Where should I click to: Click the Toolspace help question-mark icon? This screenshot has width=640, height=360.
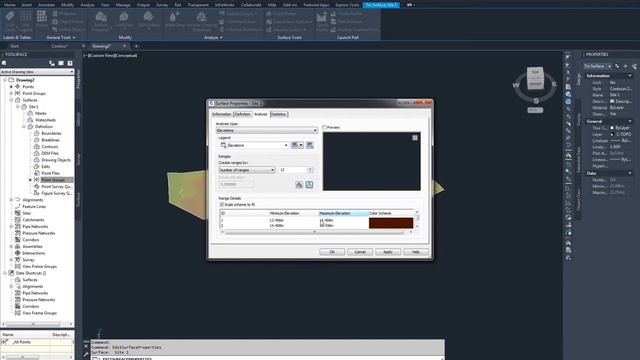pyautogui.click(x=70, y=63)
